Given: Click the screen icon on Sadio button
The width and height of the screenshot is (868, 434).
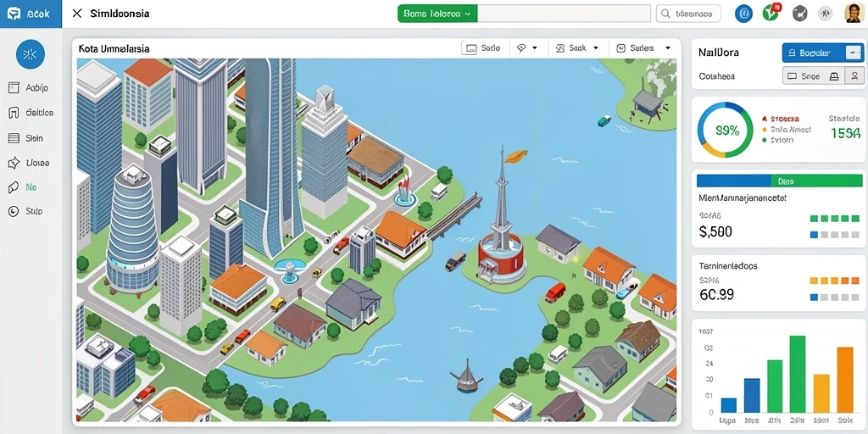Looking at the screenshot, I should pos(471,48).
